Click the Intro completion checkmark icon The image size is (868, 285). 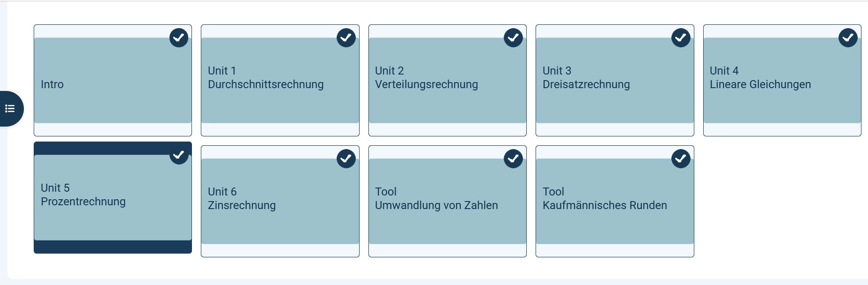[179, 37]
